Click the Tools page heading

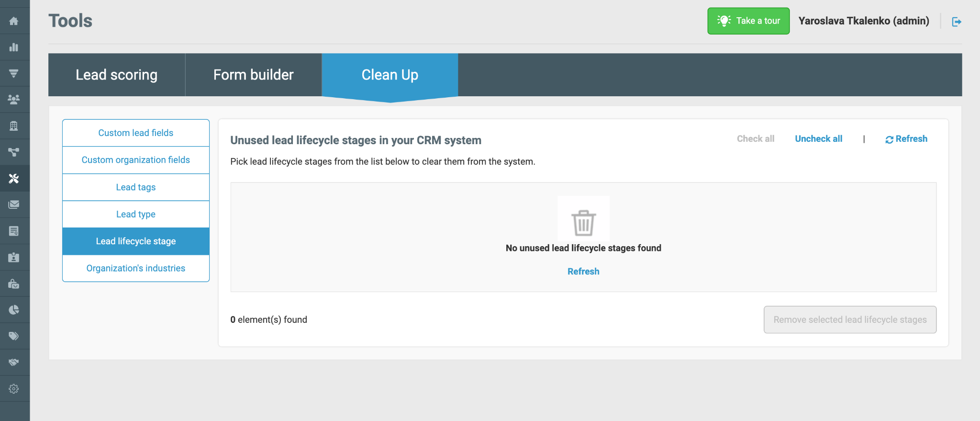click(x=70, y=21)
